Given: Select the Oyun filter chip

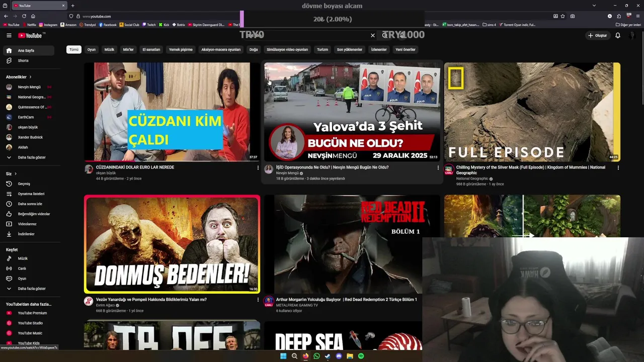Looking at the screenshot, I should point(91,49).
